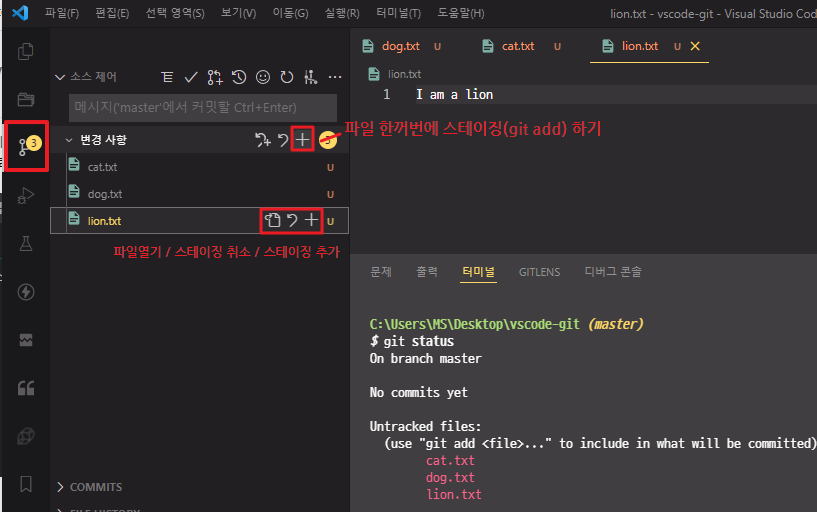Select the lion.txt editor tab
The image size is (817, 512).
pos(640,46)
